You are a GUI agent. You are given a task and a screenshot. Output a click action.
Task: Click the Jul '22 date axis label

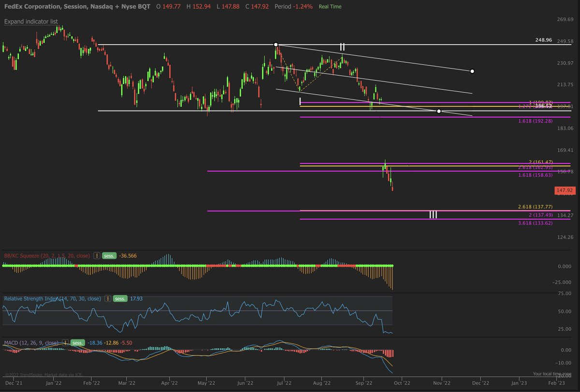click(284, 382)
